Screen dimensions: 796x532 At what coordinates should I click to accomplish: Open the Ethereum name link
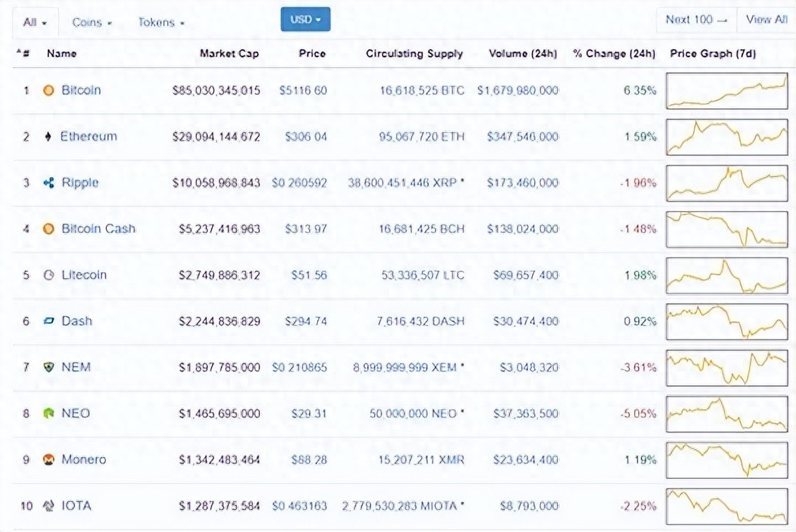(89, 137)
